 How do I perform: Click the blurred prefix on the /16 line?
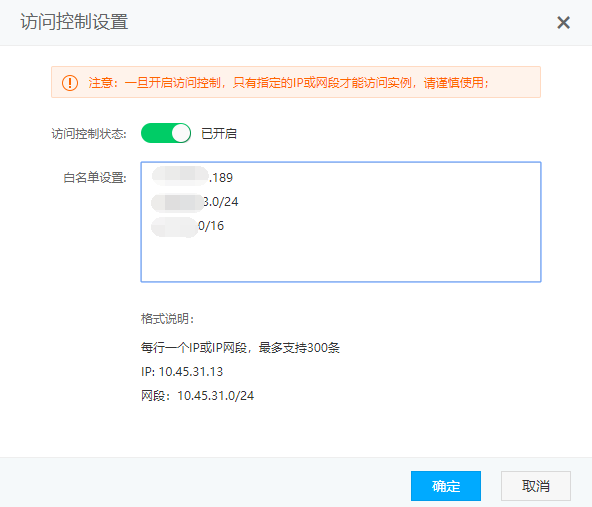(x=174, y=227)
